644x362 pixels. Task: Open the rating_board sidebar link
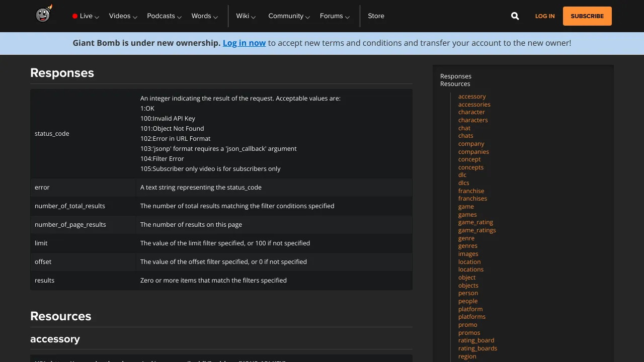(476, 340)
